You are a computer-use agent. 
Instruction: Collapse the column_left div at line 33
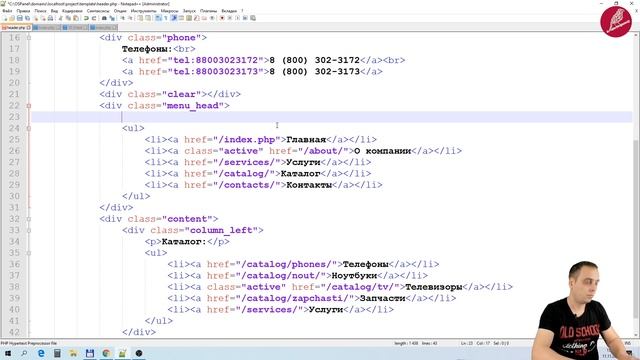(29, 230)
